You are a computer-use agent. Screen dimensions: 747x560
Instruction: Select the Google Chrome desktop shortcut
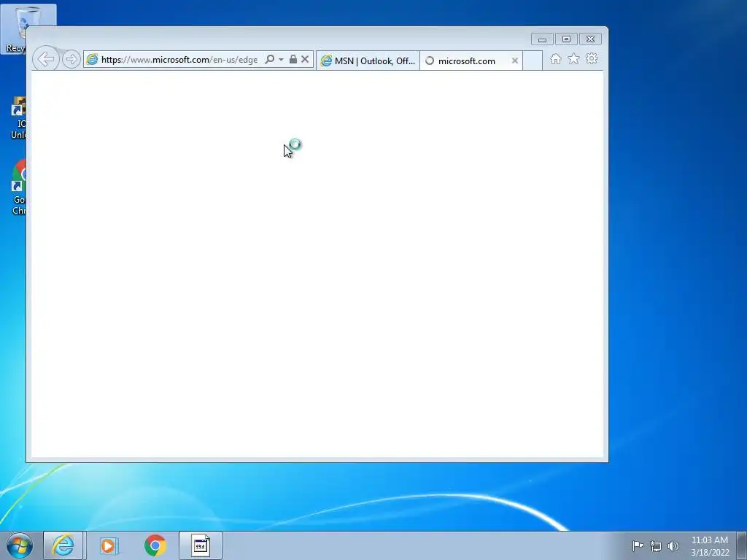coord(18,187)
